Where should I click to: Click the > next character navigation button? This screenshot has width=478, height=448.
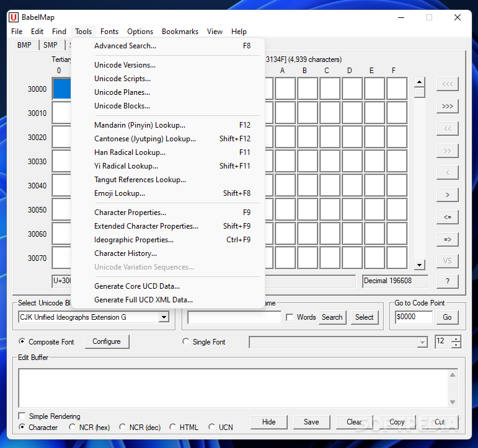pyautogui.click(x=447, y=195)
